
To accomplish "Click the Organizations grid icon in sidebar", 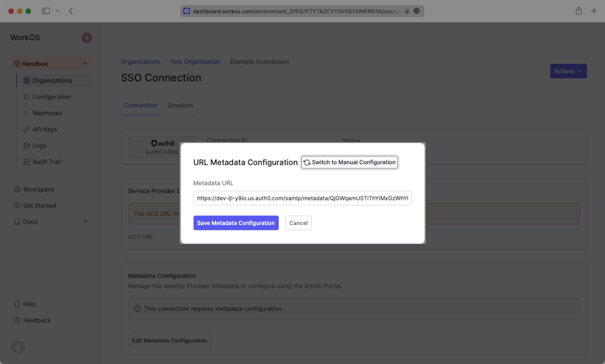I will [x=26, y=81].
